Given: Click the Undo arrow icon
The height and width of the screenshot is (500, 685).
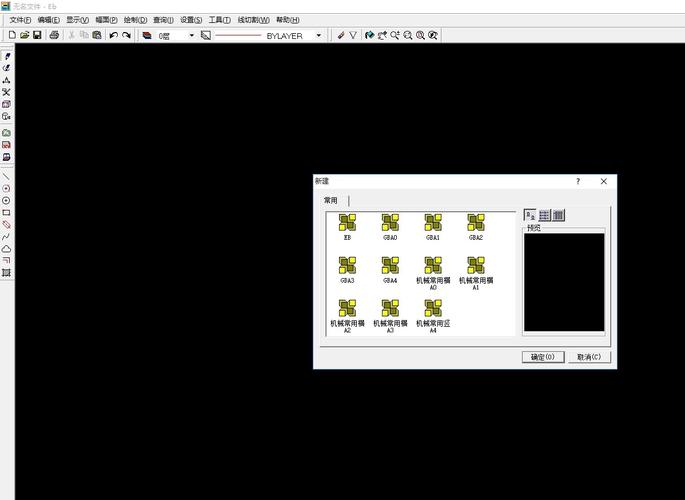Looking at the screenshot, I should tap(113, 35).
